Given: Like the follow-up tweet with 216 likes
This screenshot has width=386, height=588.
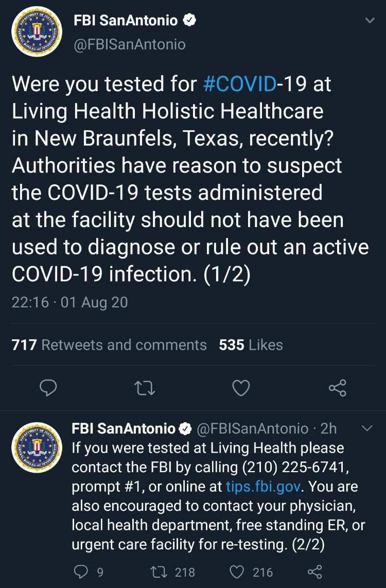Looking at the screenshot, I should click(x=237, y=572).
